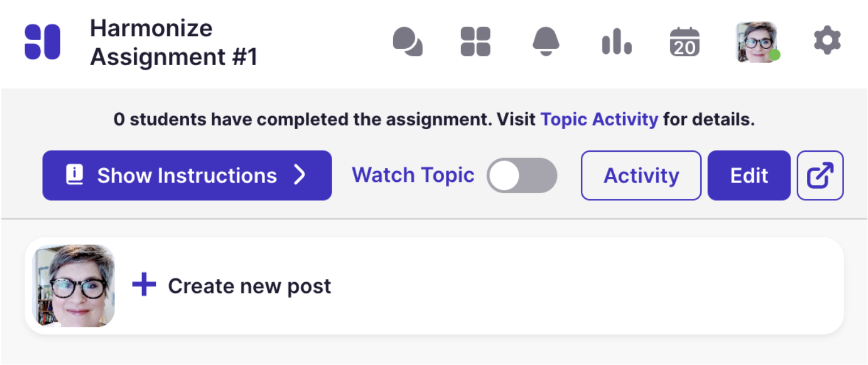Click the blue plus icon
The image size is (868, 365).
144,285
